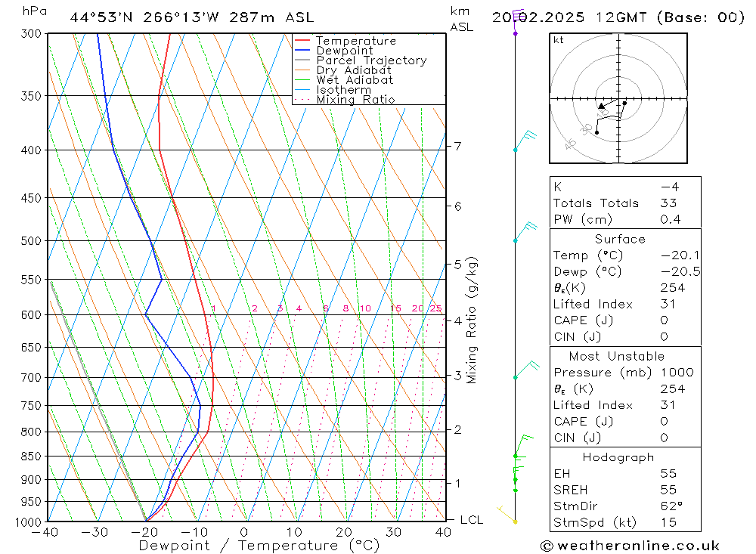Click the storm motion triangle on hodograph
The height and width of the screenshot is (554, 756).
pyautogui.click(x=601, y=106)
